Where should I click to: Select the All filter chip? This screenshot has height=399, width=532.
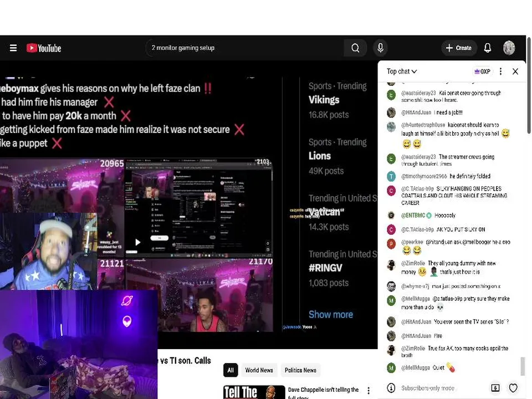coord(231,370)
